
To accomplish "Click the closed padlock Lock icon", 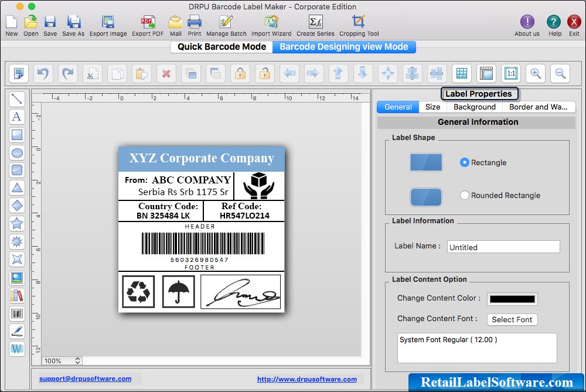I will pos(240,73).
